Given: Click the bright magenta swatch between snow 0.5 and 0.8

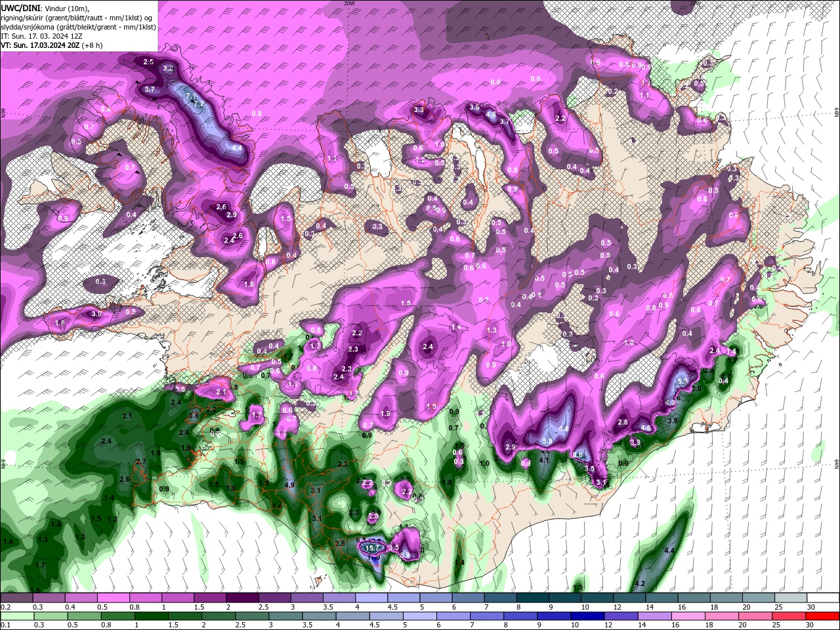Looking at the screenshot, I should (113, 598).
